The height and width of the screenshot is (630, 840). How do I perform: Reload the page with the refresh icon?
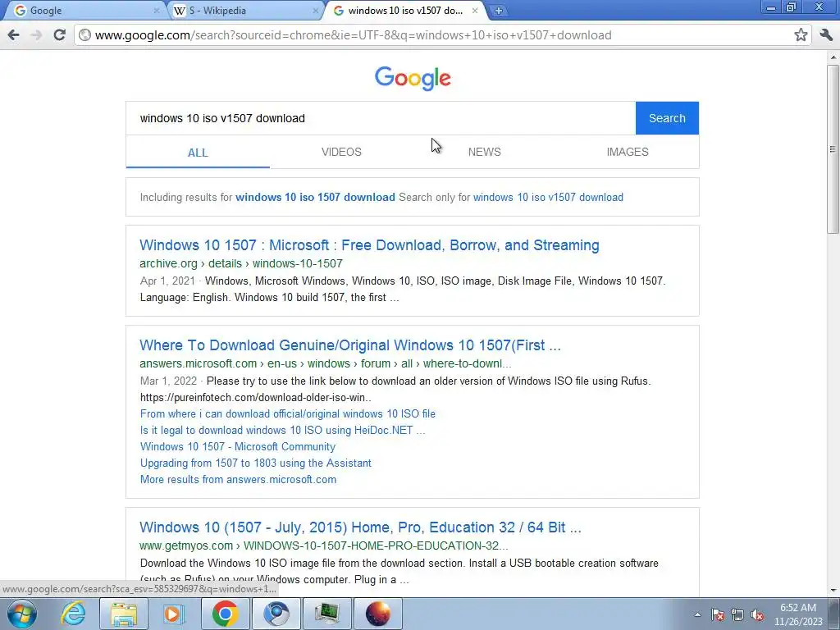(59, 35)
